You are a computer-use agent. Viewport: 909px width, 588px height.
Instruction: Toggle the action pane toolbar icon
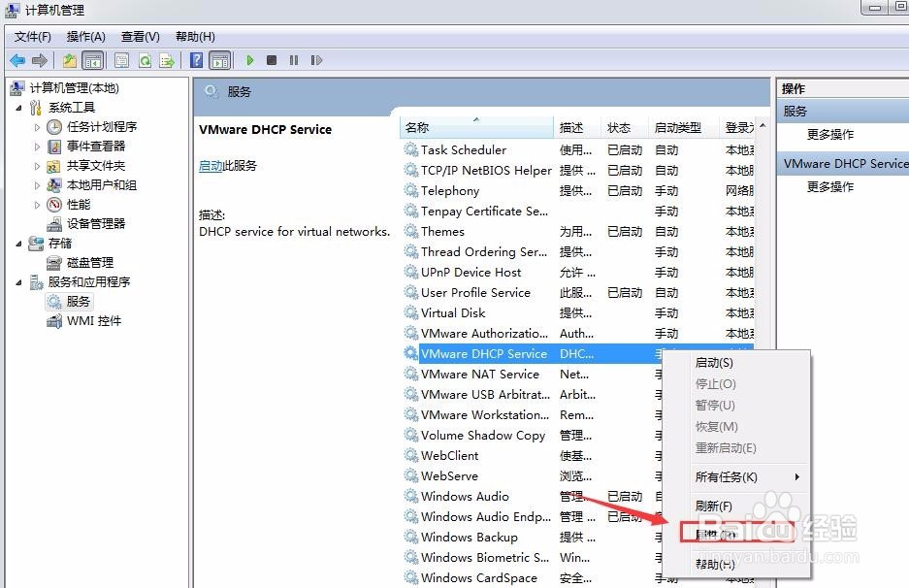pyautogui.click(x=219, y=60)
